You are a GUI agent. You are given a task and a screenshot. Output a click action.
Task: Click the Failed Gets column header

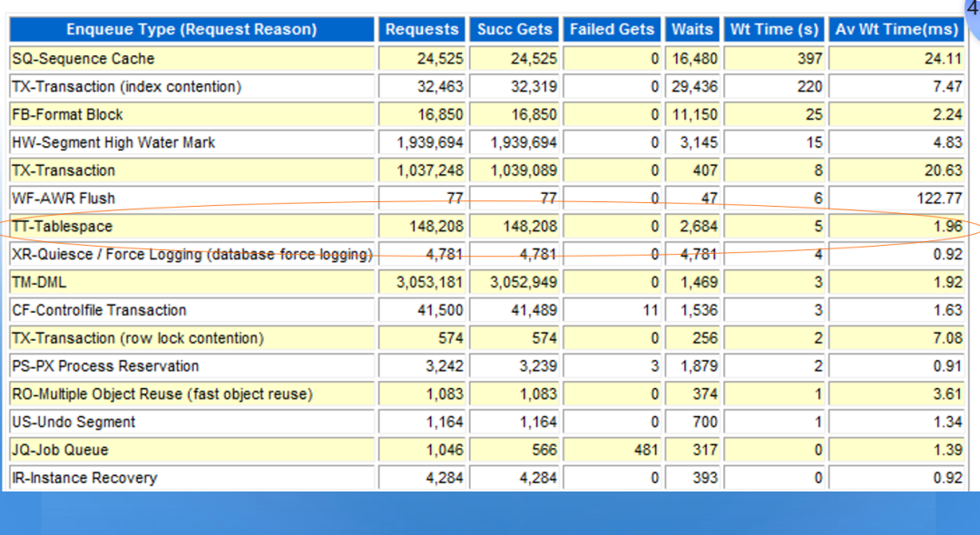(612, 29)
